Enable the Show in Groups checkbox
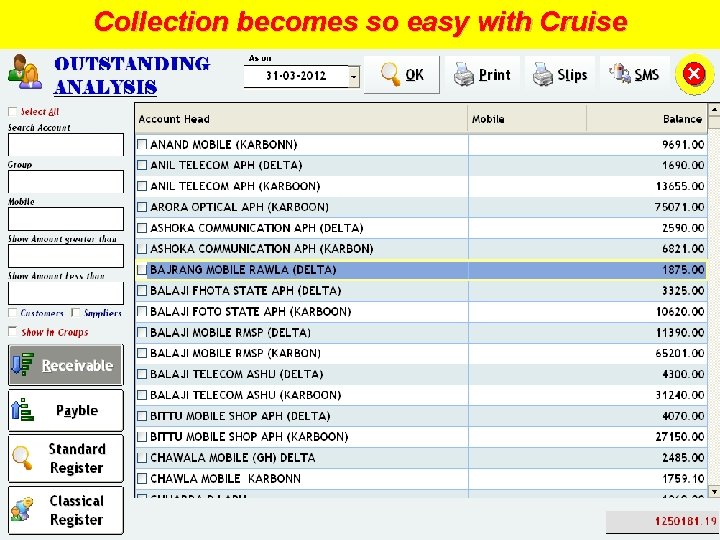The height and width of the screenshot is (540, 720). point(12,332)
